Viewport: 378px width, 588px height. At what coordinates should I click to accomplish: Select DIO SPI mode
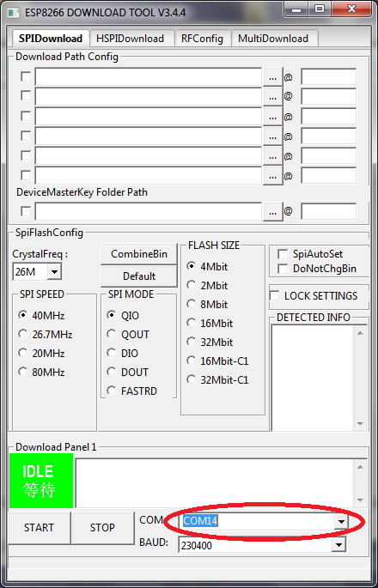pyautogui.click(x=112, y=354)
